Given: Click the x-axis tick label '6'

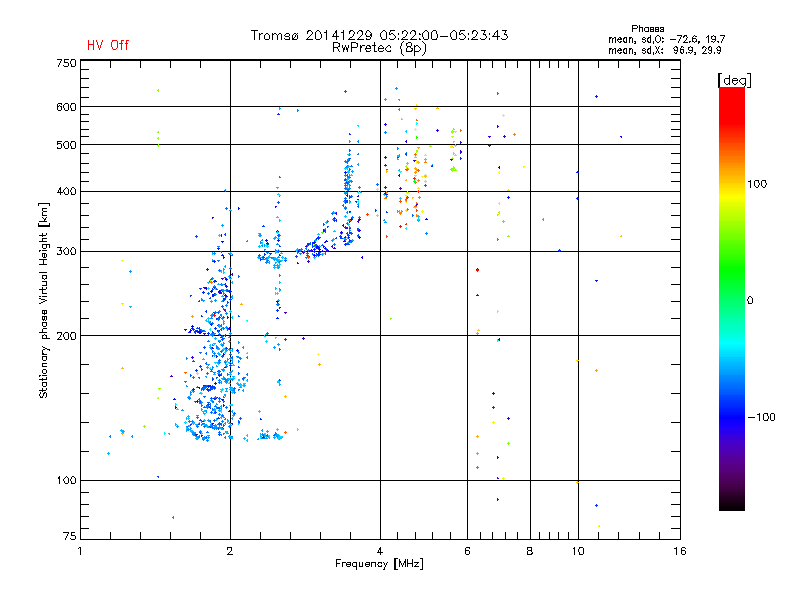Looking at the screenshot, I should click(467, 551).
